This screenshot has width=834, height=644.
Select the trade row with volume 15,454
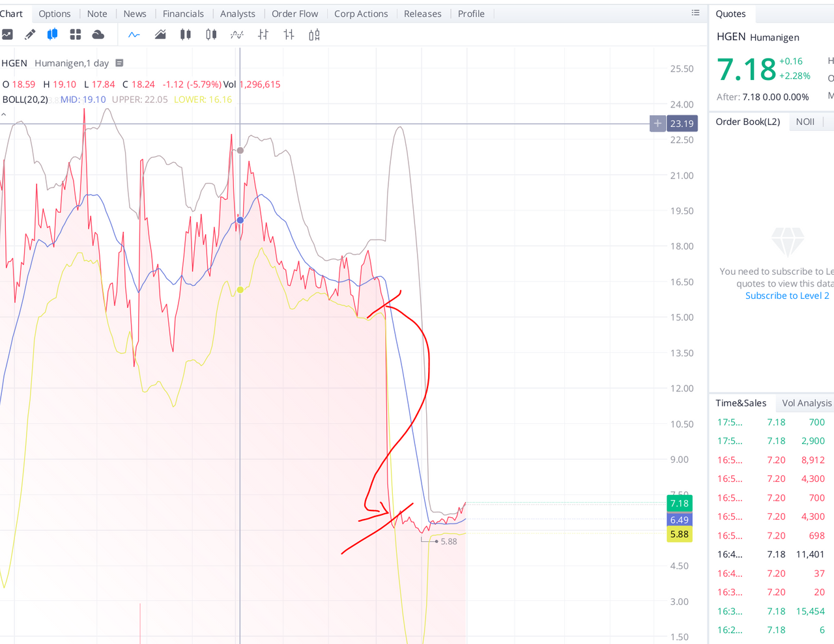[x=771, y=611]
